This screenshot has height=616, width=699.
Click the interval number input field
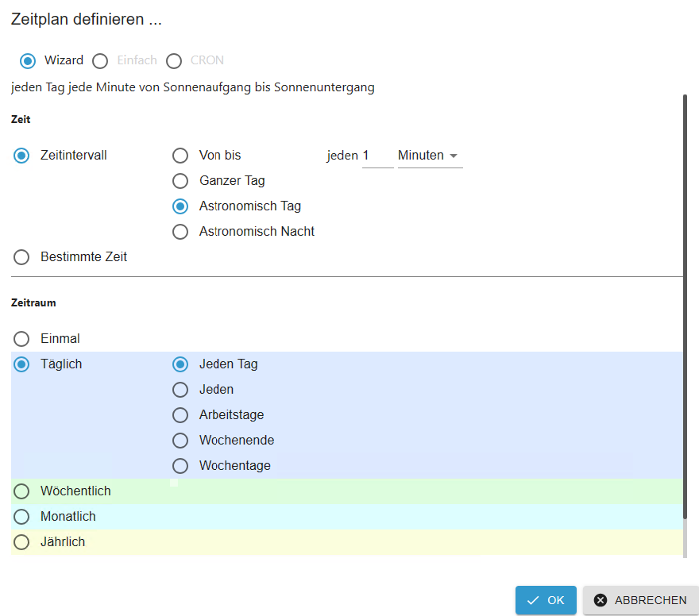point(377,156)
